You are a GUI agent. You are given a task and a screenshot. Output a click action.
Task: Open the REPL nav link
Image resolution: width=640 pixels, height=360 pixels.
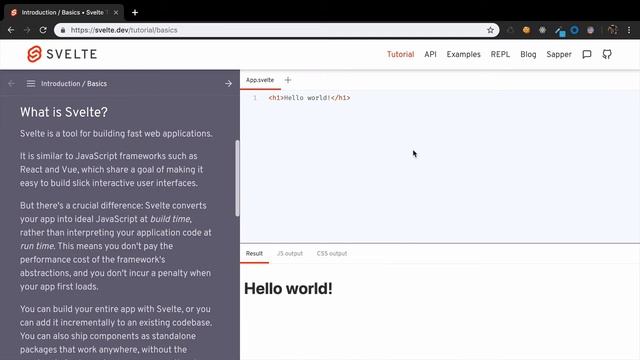point(500,54)
